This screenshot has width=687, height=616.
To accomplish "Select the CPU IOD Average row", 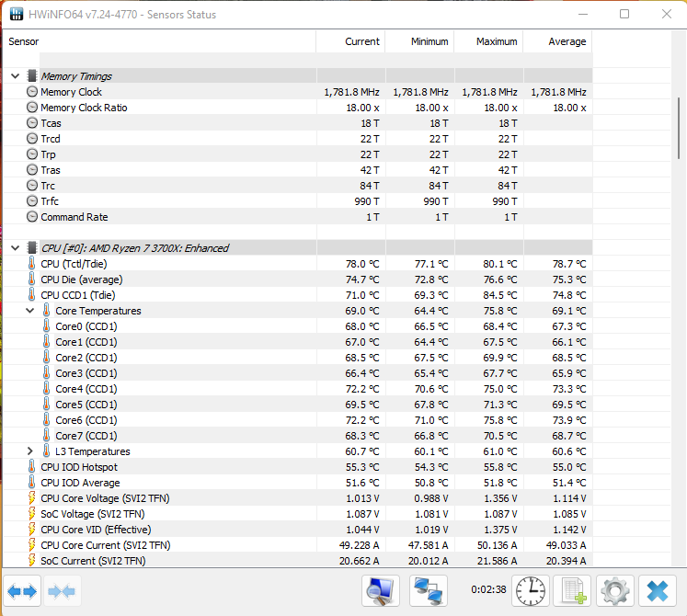I will [298, 483].
